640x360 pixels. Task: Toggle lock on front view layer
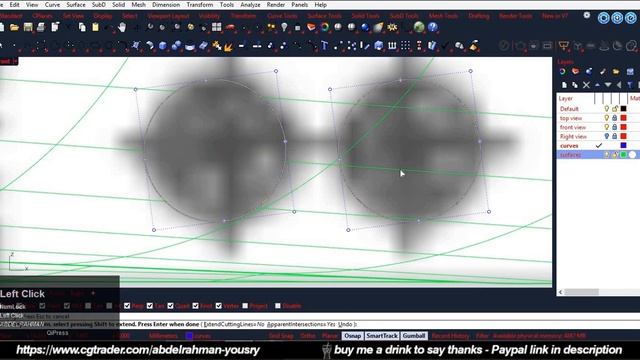click(615, 127)
